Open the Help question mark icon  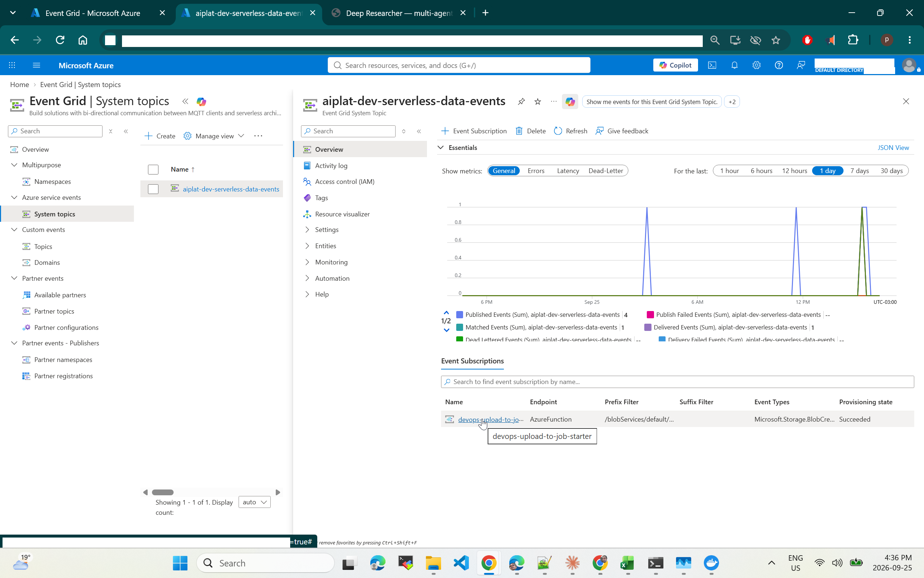coord(779,65)
